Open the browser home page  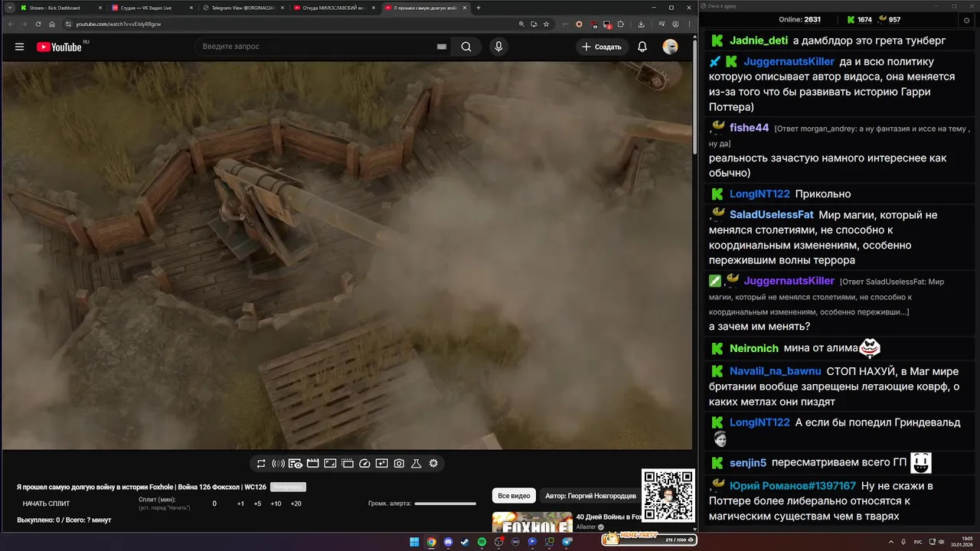pos(53,24)
